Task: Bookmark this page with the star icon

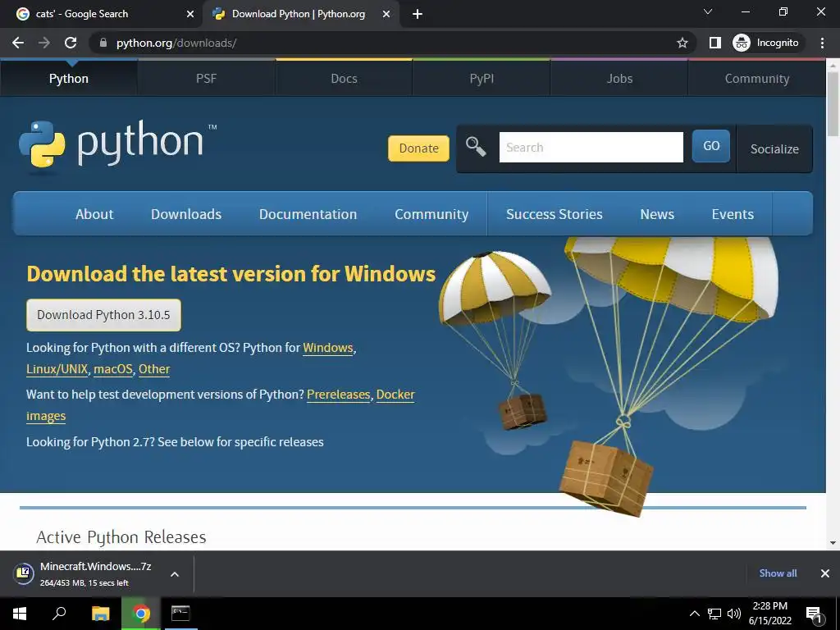Action: pos(682,43)
